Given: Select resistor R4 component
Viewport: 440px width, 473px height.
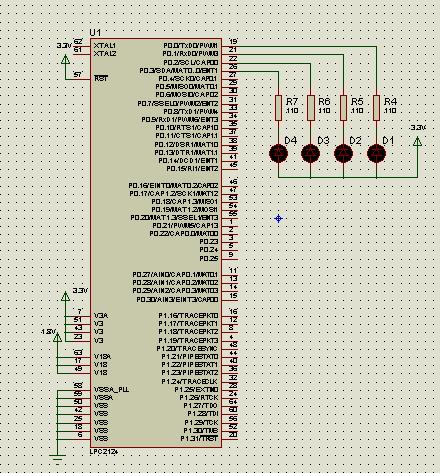Looking at the screenshot, I should click(376, 108).
